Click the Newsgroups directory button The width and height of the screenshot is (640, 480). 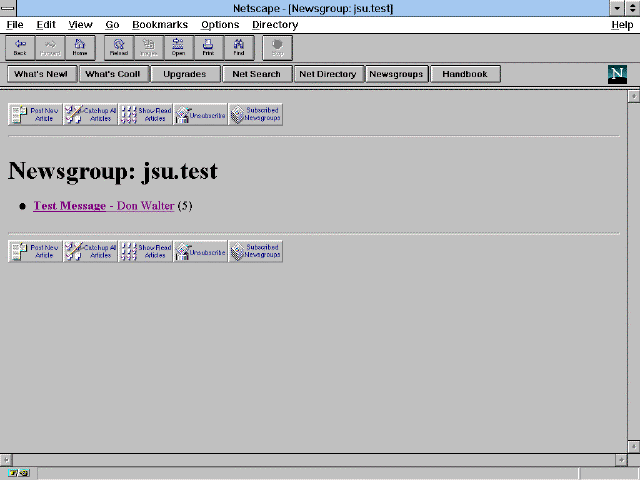point(397,74)
